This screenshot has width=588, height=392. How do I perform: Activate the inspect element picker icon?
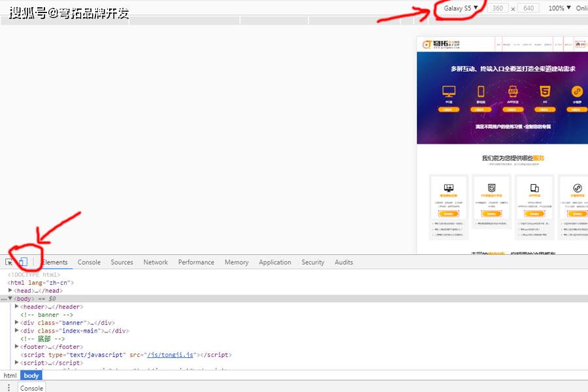point(9,262)
